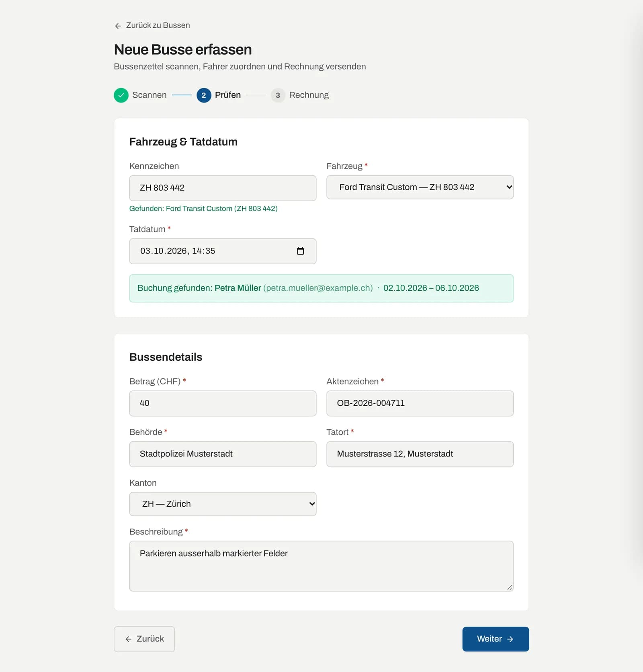The width and height of the screenshot is (643, 672).
Task: Edit the Tatort input field
Action: pos(420,454)
